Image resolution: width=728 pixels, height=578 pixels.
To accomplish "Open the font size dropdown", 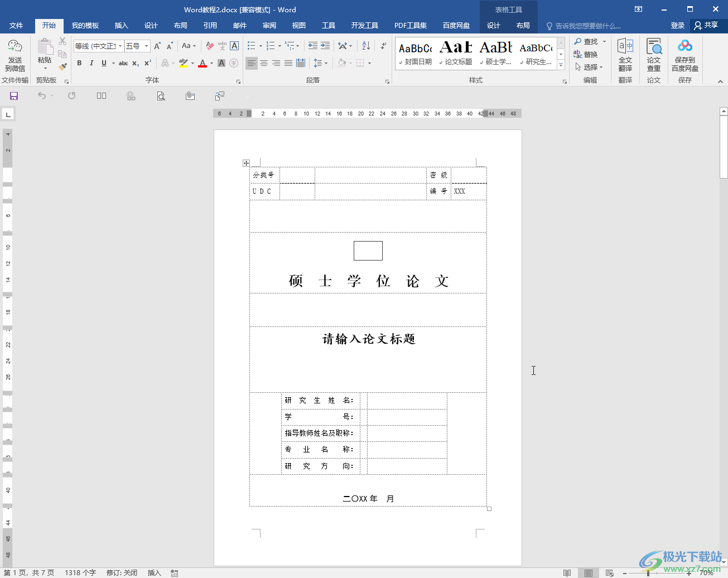I will 147,46.
